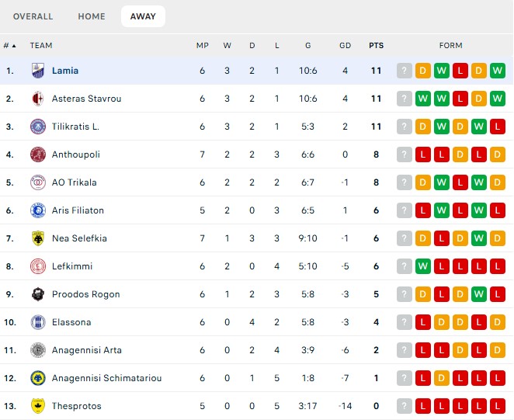This screenshot has height=420, width=514.
Task: Sort table by rank number column
Action: (10, 46)
